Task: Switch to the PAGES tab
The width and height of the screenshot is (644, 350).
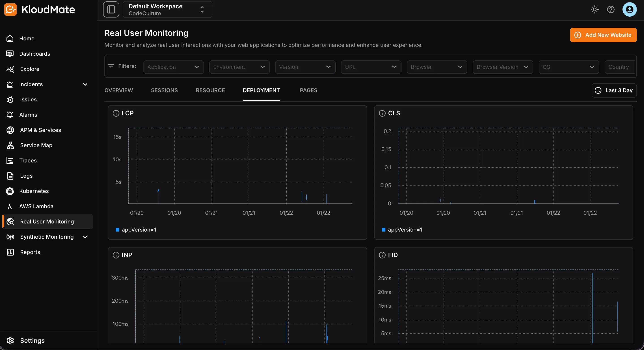Action: [309, 90]
